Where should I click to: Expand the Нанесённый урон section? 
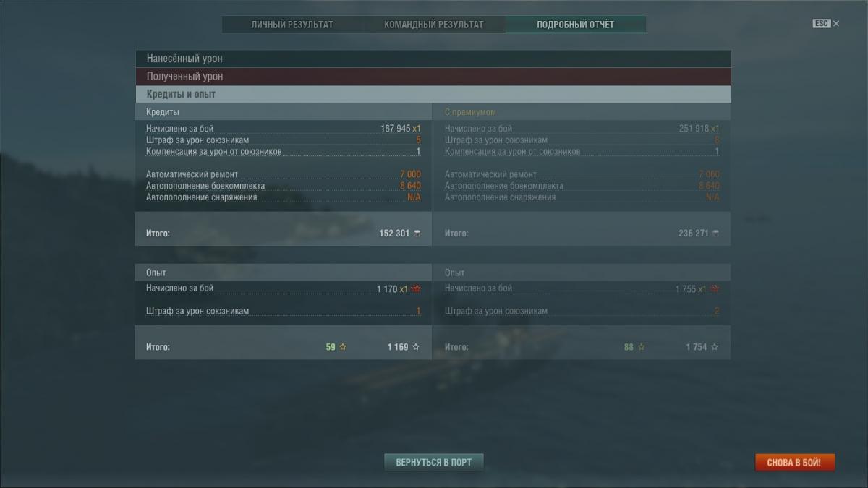click(x=433, y=59)
